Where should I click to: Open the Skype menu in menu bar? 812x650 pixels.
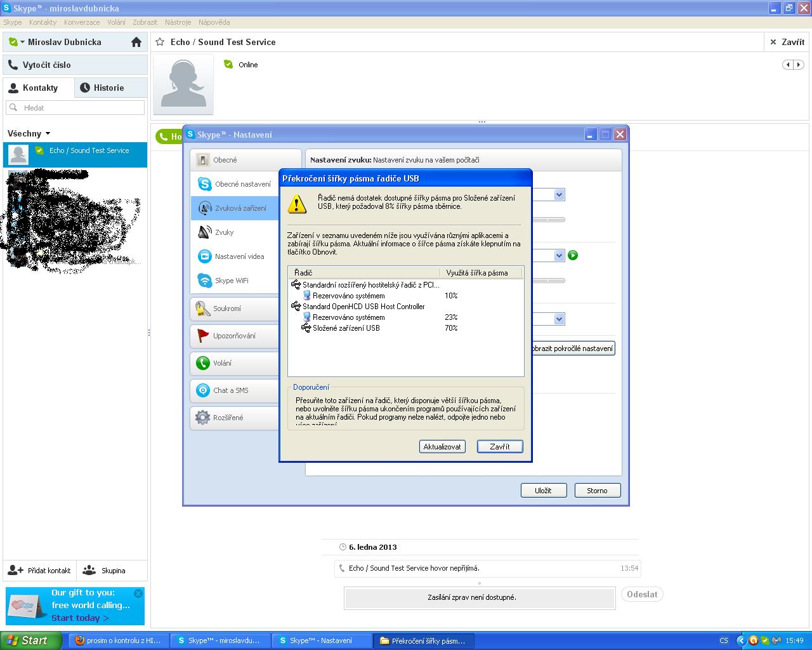(13, 22)
